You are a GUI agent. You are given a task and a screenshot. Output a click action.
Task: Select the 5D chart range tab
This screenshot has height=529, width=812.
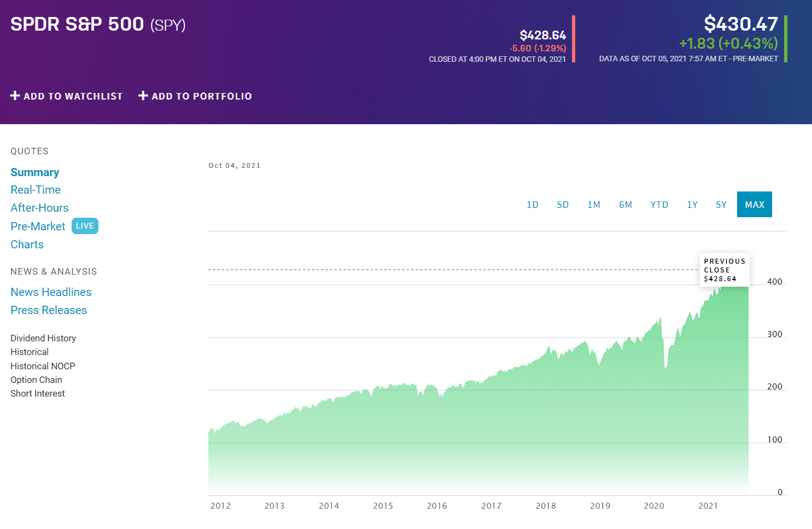pos(563,205)
